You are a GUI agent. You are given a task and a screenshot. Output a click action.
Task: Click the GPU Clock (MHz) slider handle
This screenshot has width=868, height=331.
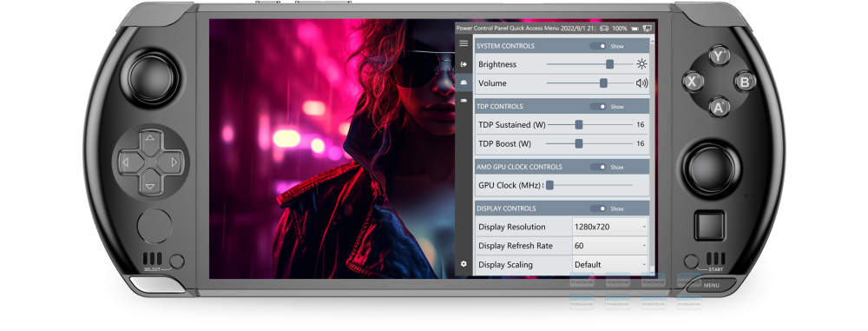[x=549, y=185]
